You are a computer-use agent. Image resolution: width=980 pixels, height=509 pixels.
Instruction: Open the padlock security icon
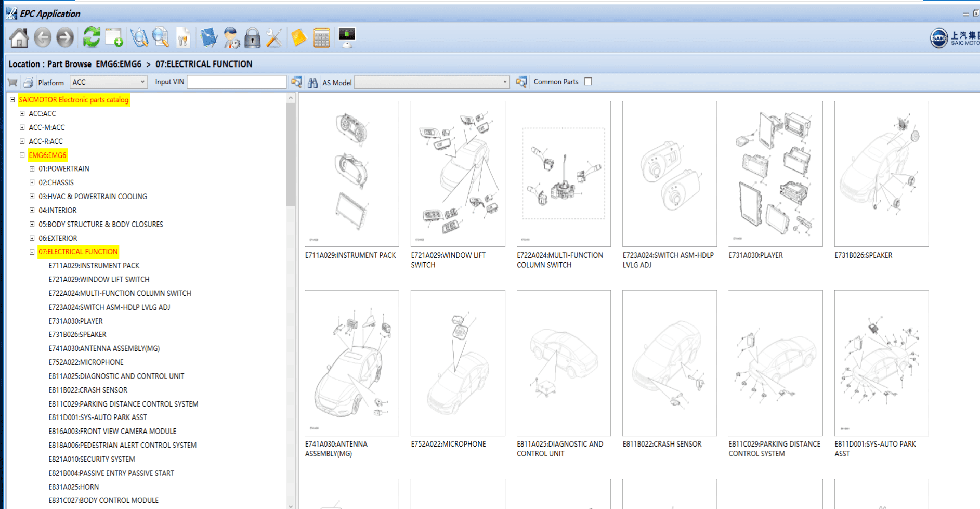click(x=252, y=38)
